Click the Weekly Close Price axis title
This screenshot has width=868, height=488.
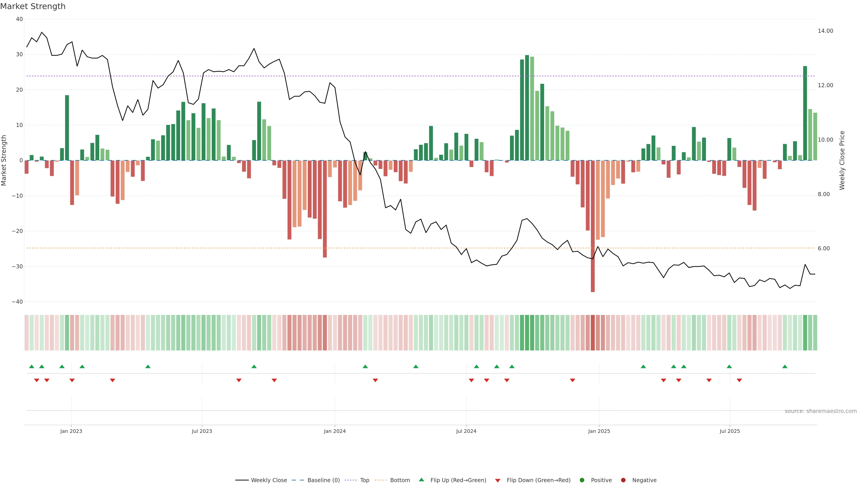(x=842, y=160)
